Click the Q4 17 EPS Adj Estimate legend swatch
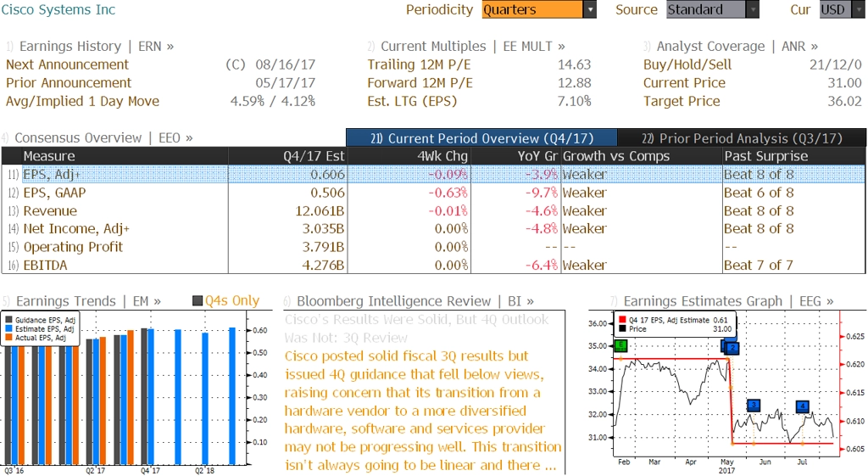Image resolution: width=868 pixels, height=476 pixels. click(622, 320)
